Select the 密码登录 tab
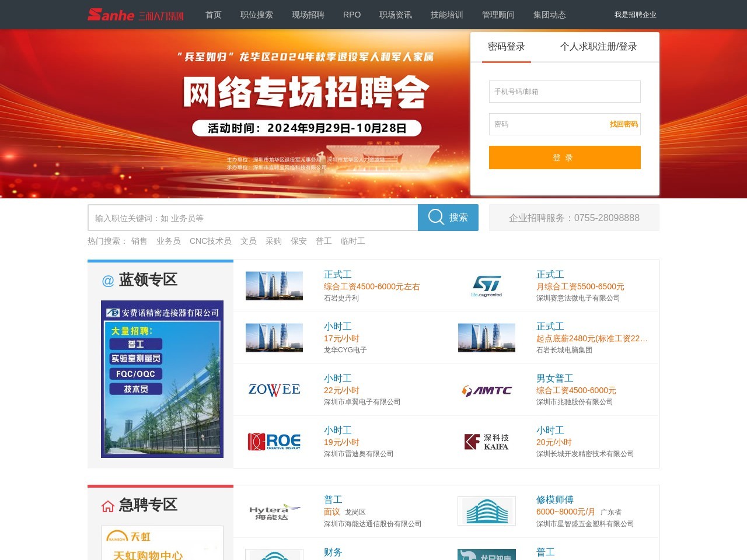 point(506,47)
